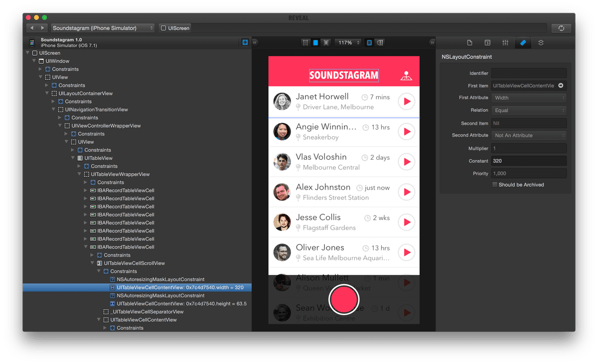The height and width of the screenshot is (364, 598).
Task: Open the Layout inspector tab (ruler icon)
Action: 523,43
